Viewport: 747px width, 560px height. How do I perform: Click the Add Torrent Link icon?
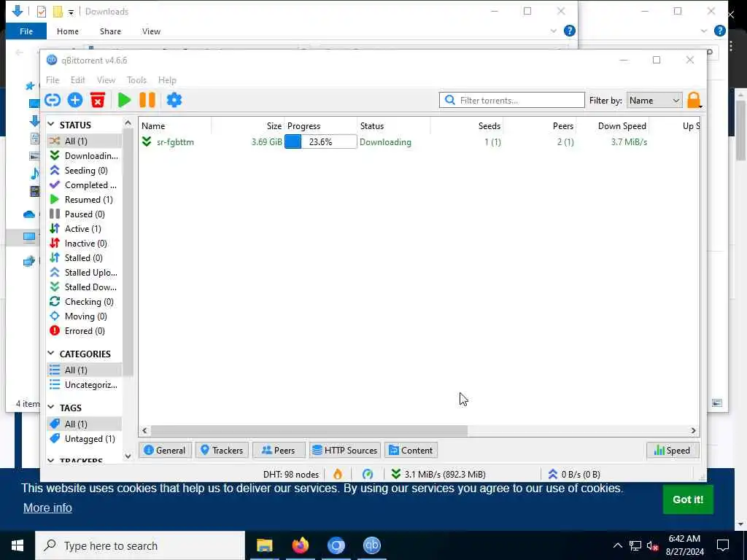coord(53,100)
